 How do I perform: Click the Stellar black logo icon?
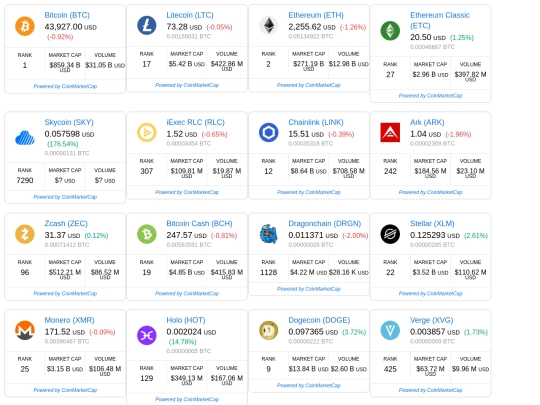[x=390, y=234]
